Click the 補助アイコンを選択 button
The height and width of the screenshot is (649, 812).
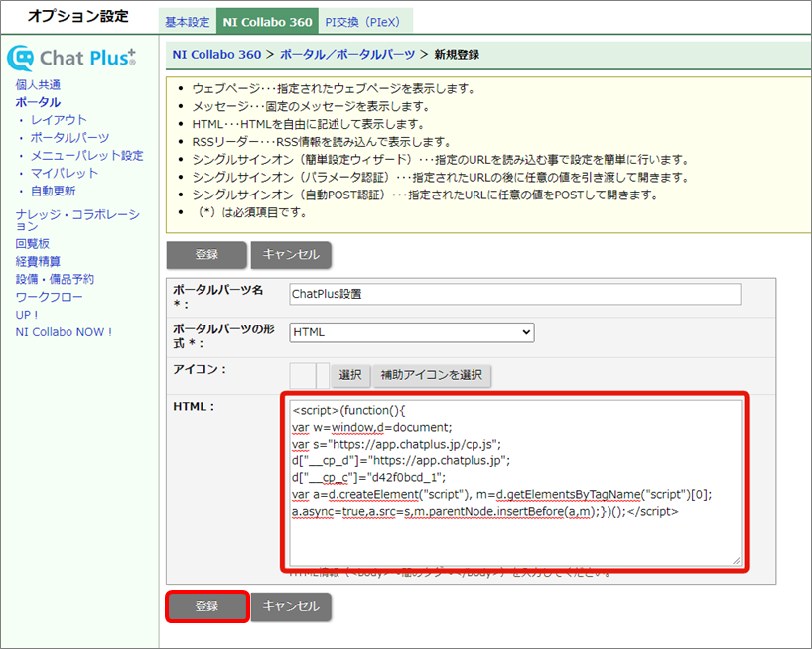tap(432, 375)
